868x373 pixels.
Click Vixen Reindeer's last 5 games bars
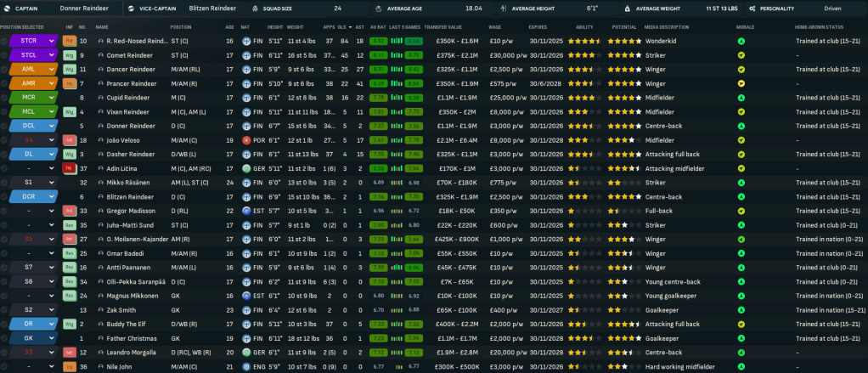tap(413, 111)
